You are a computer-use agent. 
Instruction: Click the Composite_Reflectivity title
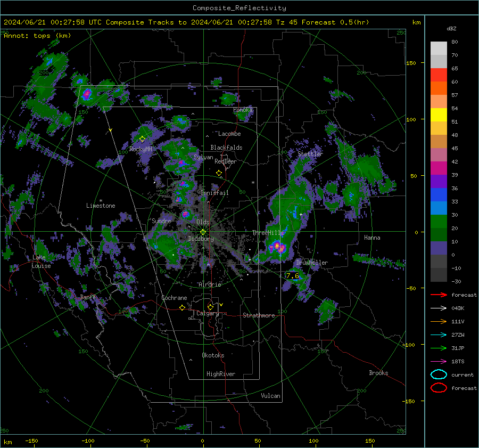tap(240, 8)
